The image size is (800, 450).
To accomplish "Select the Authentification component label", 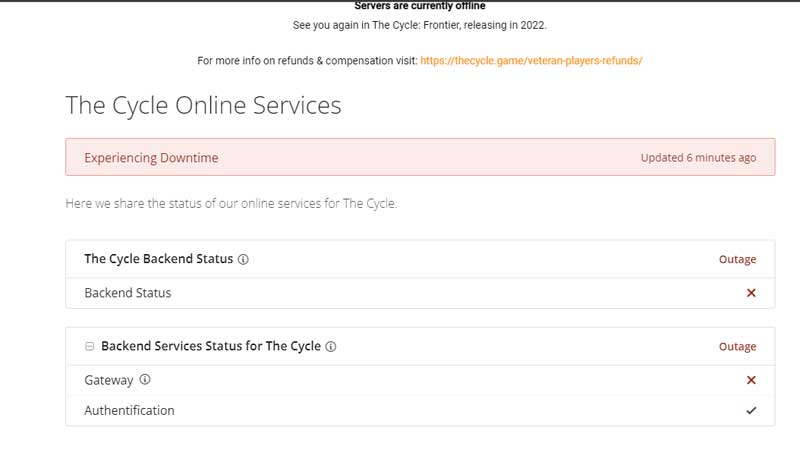I will click(129, 410).
